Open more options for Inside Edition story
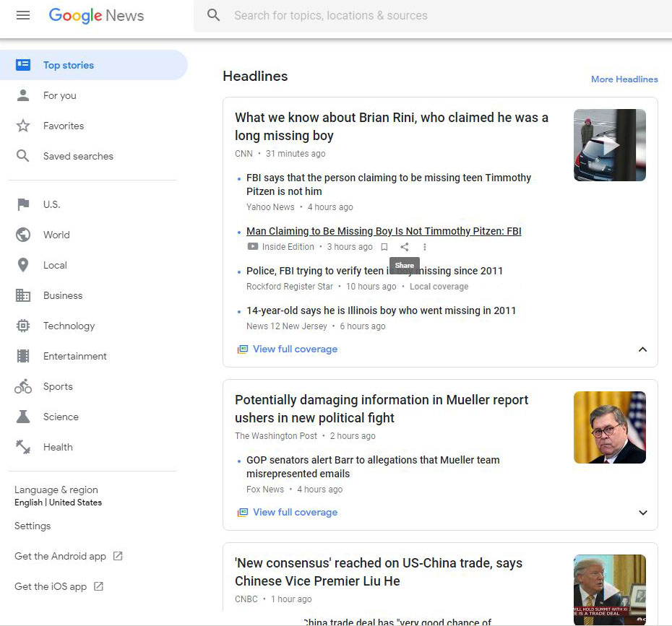The height and width of the screenshot is (626, 672). pyautogui.click(x=424, y=247)
